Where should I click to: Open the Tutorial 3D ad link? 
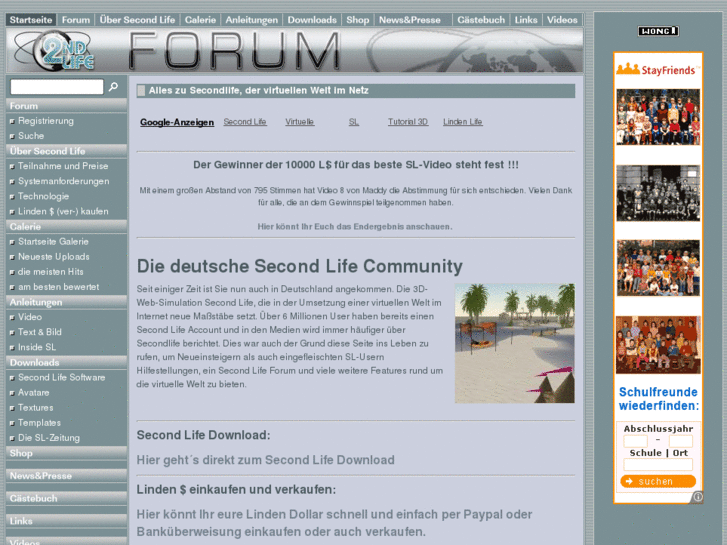click(x=408, y=122)
